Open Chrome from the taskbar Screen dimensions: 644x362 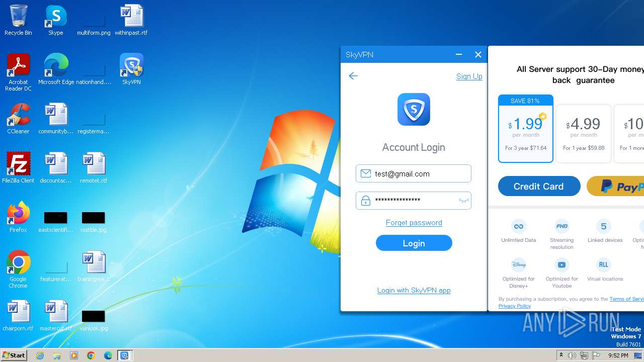point(91,355)
